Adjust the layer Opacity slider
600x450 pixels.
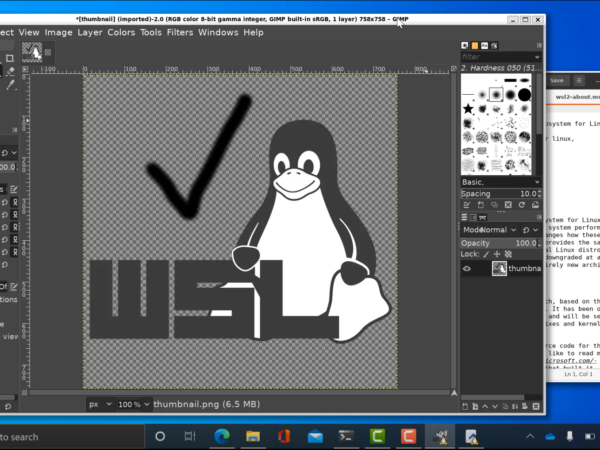(499, 243)
